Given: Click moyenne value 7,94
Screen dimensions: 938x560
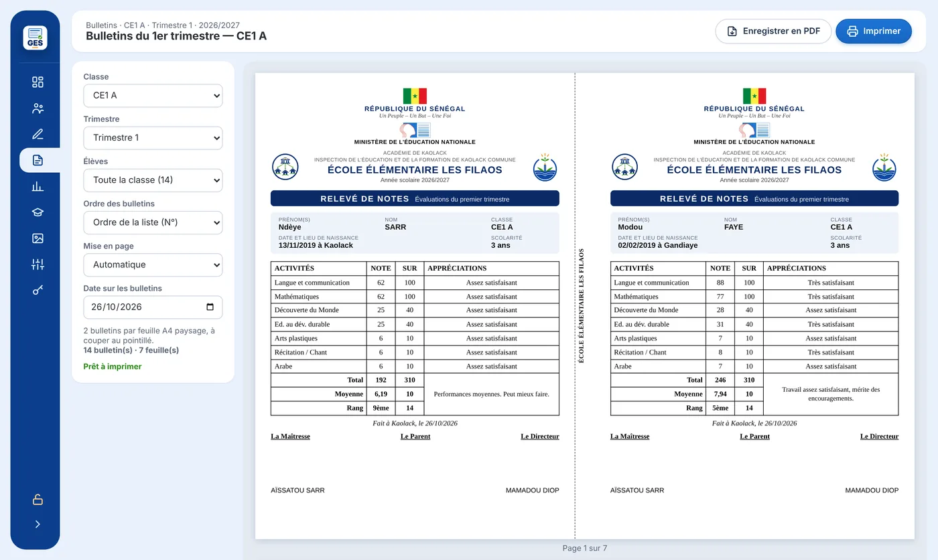Looking at the screenshot, I should click(x=720, y=394).
